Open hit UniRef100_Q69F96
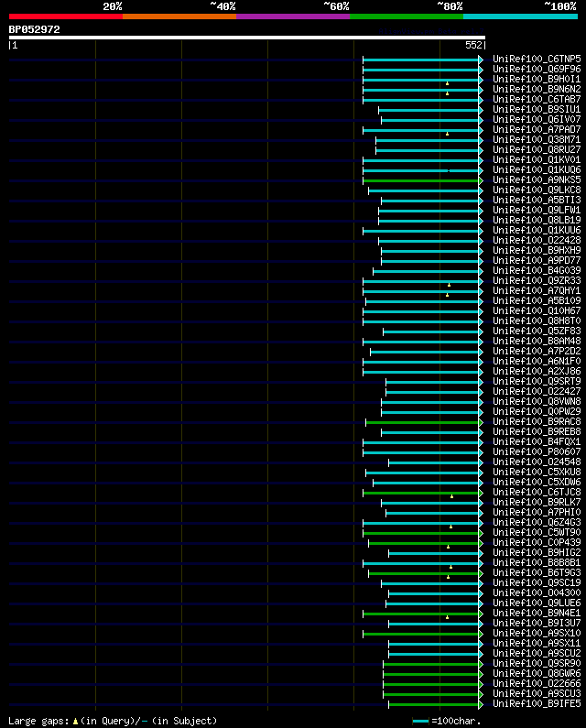Image resolution: width=586 pixels, height=728 pixels. click(x=537, y=70)
